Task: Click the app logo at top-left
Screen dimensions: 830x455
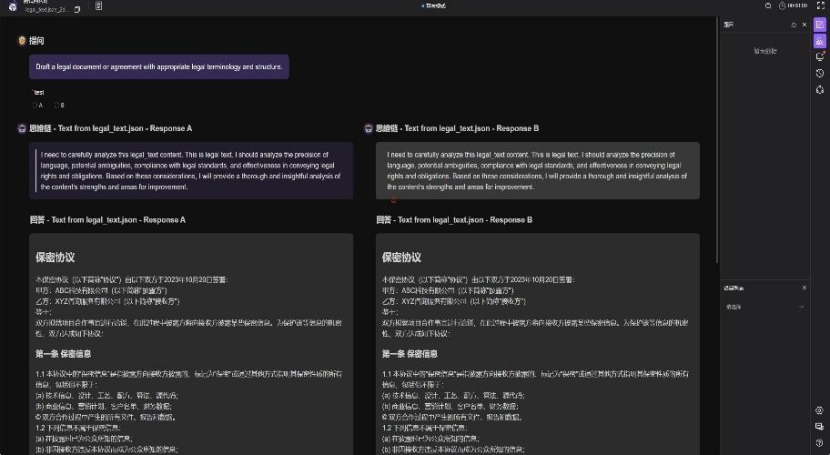Action: [13, 7]
